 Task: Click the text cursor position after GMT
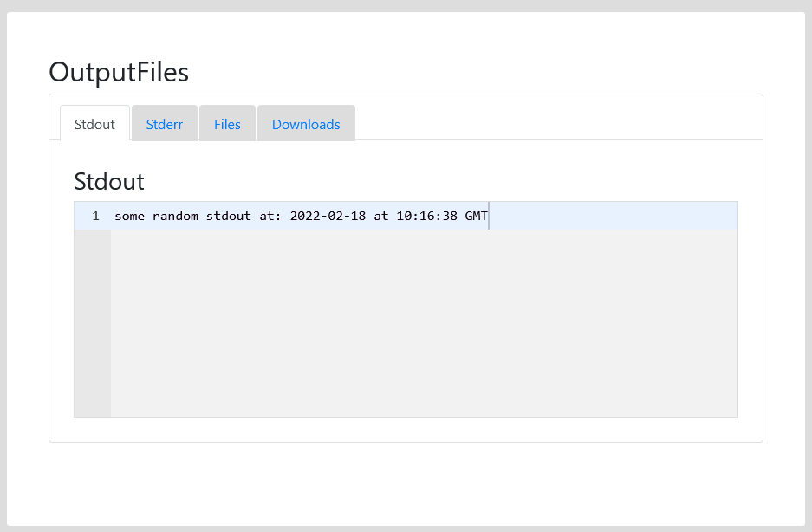pyautogui.click(x=489, y=216)
